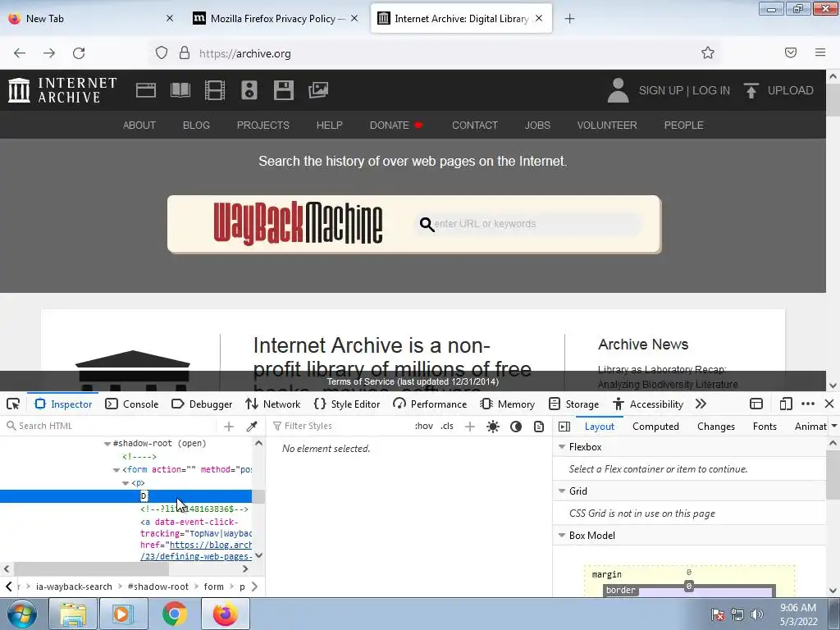Open the texts book icon
Viewport: 840px width, 630px height.
tap(180, 90)
